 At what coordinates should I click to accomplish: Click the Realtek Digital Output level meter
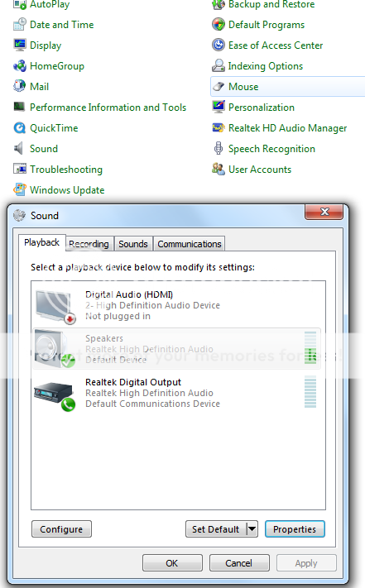310,392
